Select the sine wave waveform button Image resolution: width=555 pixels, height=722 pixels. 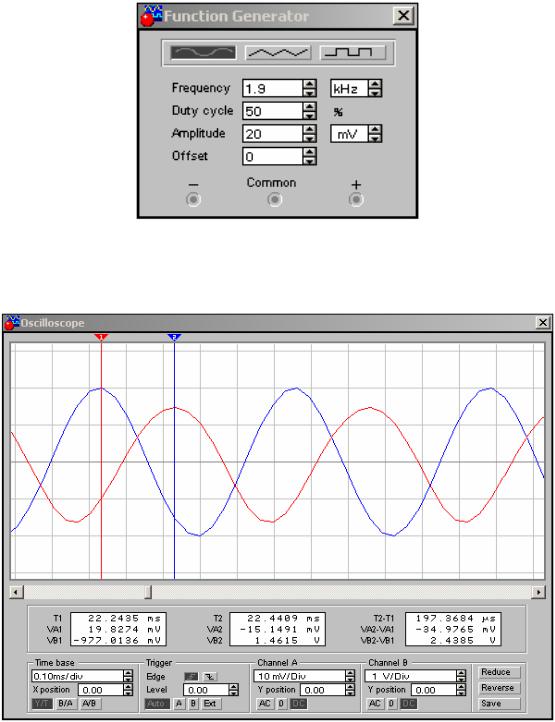[x=203, y=52]
